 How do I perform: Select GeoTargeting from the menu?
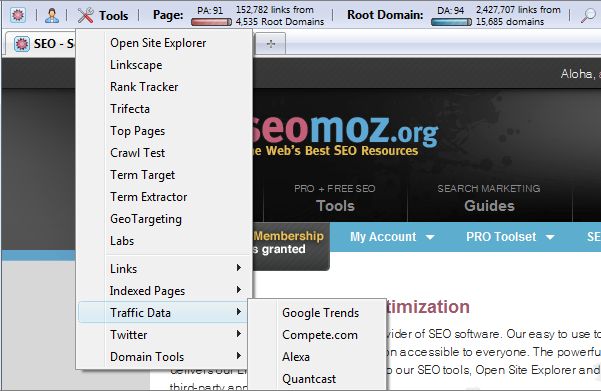point(164,219)
